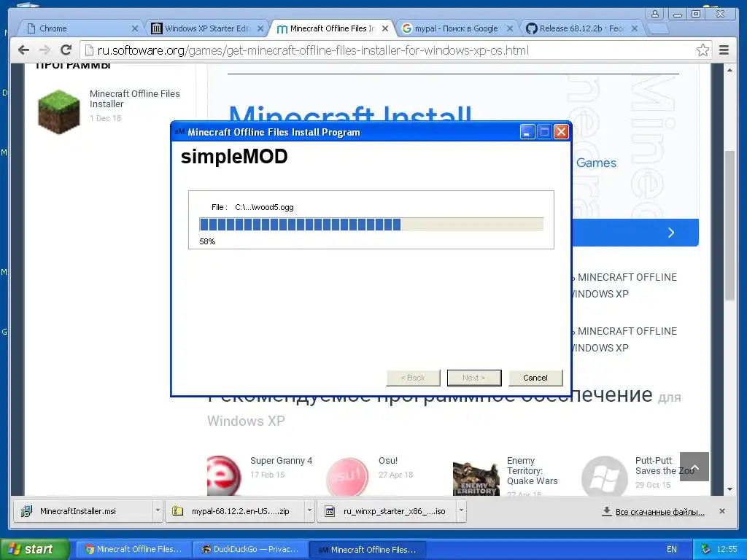The image size is (747, 560).
Task: Click the disabled Back button in installer
Action: click(413, 378)
